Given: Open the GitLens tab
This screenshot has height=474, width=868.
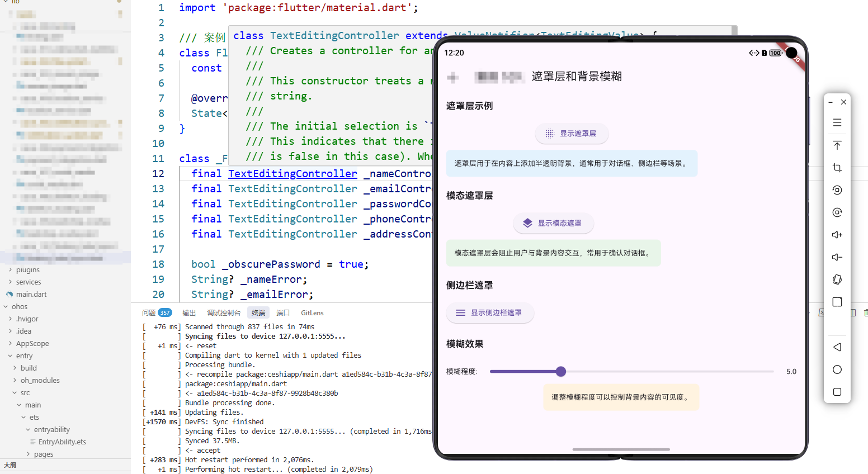Looking at the screenshot, I should [312, 312].
